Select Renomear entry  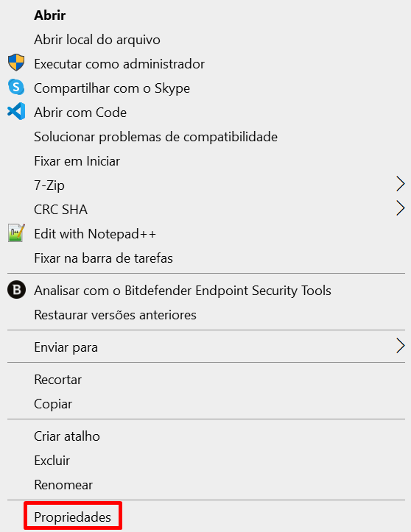tap(63, 485)
